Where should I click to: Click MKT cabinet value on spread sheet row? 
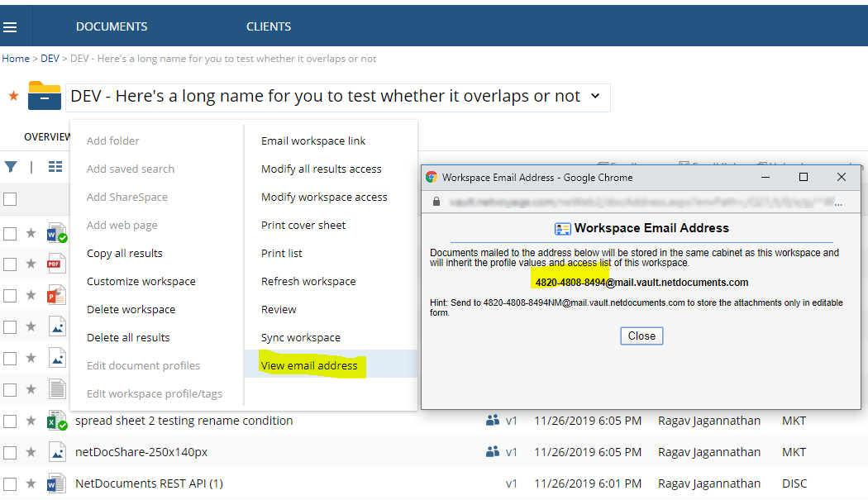point(794,421)
